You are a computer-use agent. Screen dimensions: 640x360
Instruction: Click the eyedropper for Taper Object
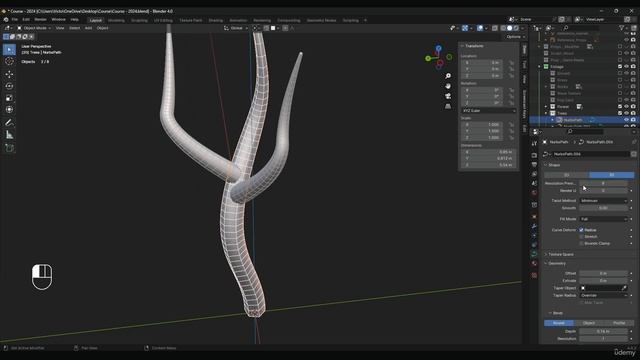(624, 288)
